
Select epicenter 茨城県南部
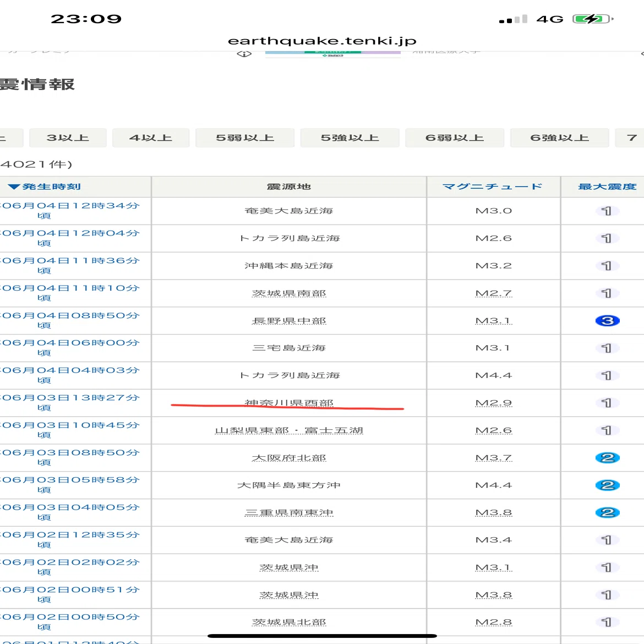289,293
